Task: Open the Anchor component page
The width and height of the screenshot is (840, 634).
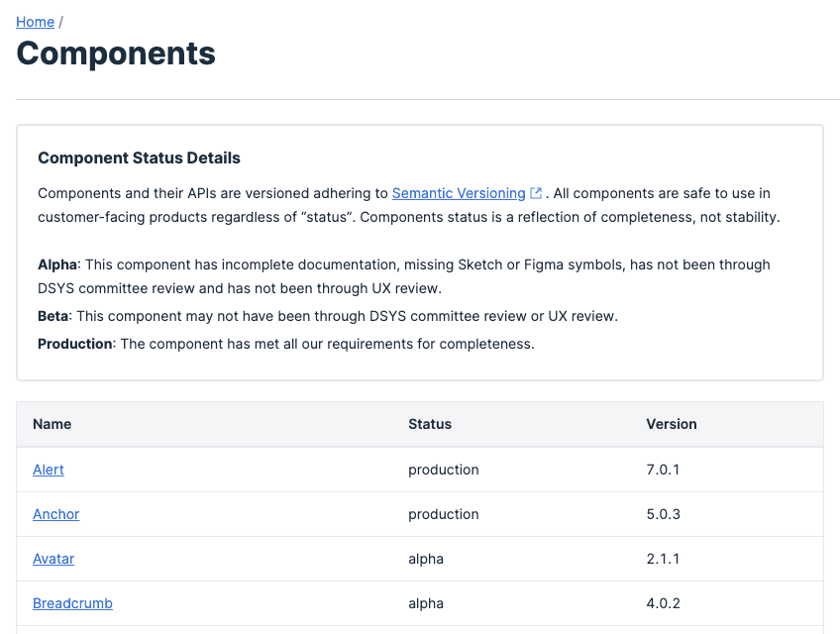Action: (55, 514)
